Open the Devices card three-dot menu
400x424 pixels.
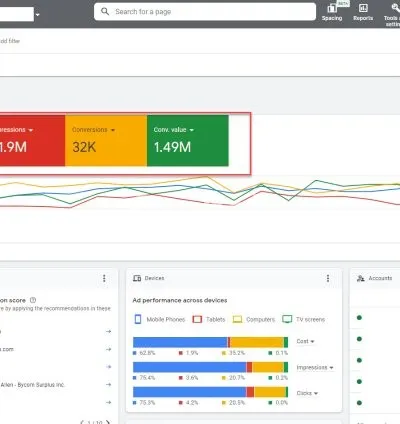[x=328, y=278]
